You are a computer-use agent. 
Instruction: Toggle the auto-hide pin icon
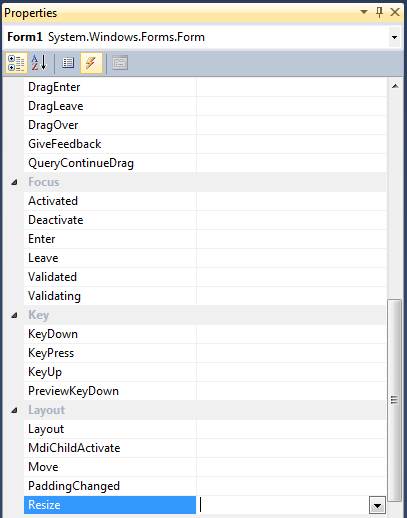point(379,12)
